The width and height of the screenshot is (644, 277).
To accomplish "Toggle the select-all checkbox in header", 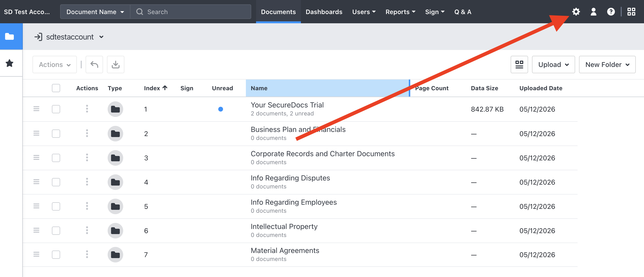I will (56, 88).
